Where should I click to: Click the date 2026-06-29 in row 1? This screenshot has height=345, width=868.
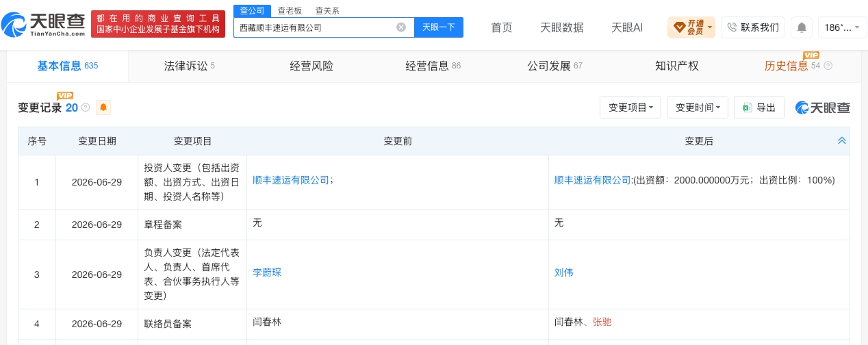[x=97, y=182]
